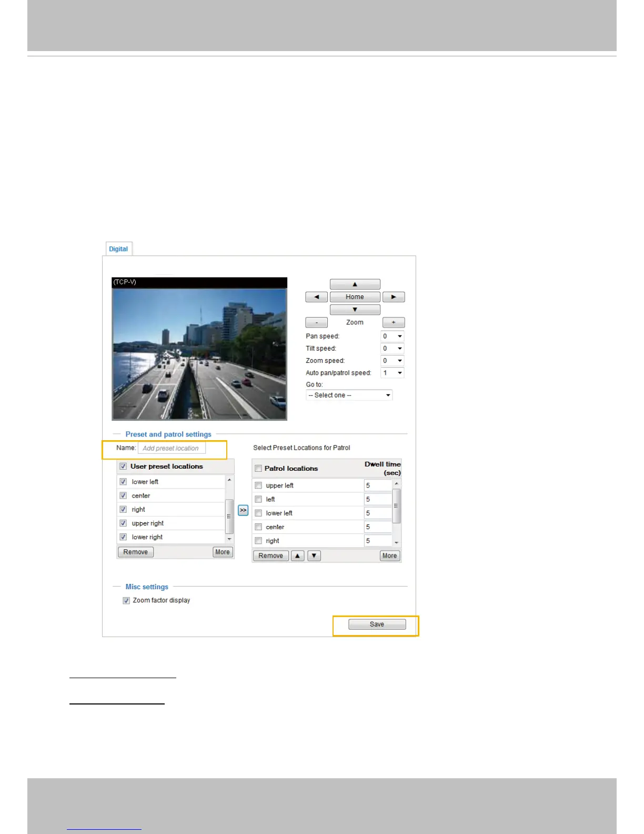Click the zoom in plus button
The height and width of the screenshot is (834, 644).
coord(393,322)
